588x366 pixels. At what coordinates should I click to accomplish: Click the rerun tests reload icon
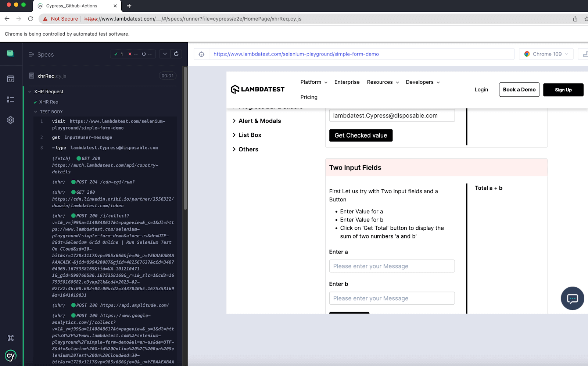(176, 54)
